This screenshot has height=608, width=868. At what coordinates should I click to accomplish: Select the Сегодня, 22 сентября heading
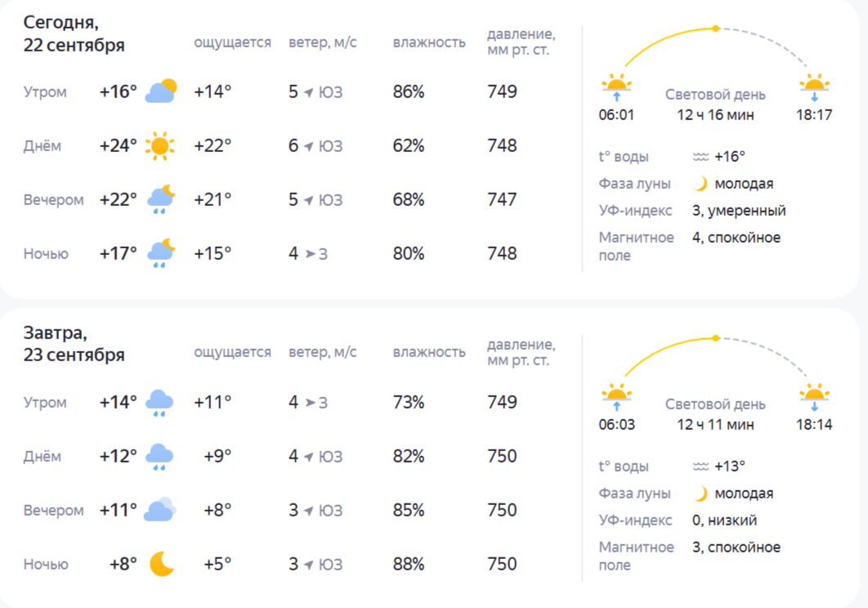(74, 34)
